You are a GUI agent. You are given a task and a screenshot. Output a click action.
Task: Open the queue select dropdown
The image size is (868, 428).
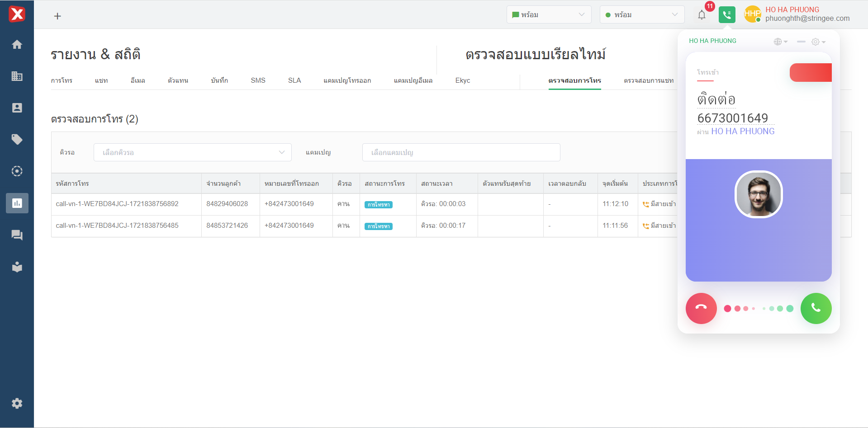[192, 152]
